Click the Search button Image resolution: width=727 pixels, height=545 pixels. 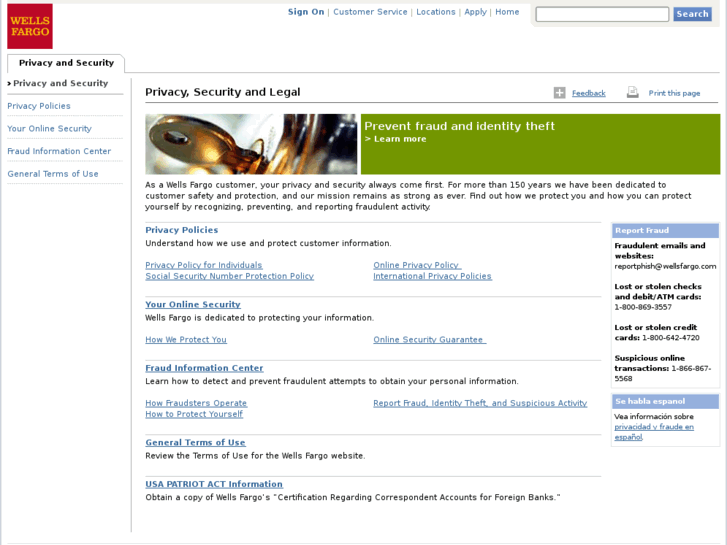[692, 14]
